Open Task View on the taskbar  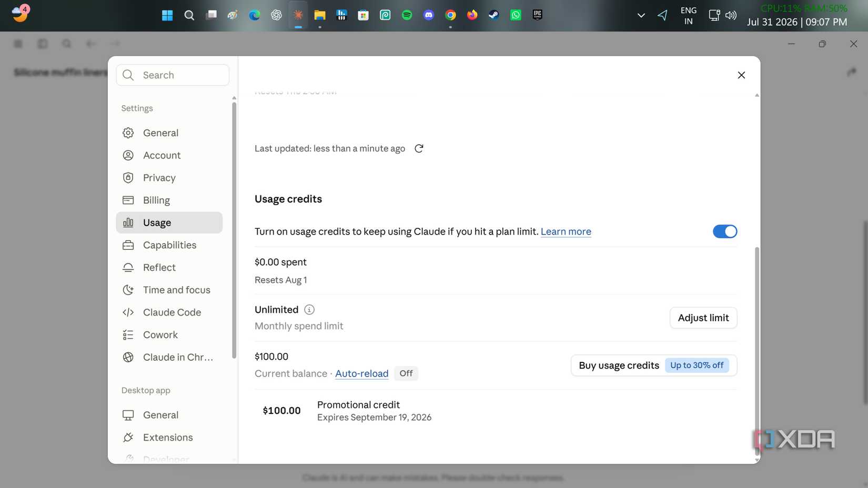click(211, 15)
